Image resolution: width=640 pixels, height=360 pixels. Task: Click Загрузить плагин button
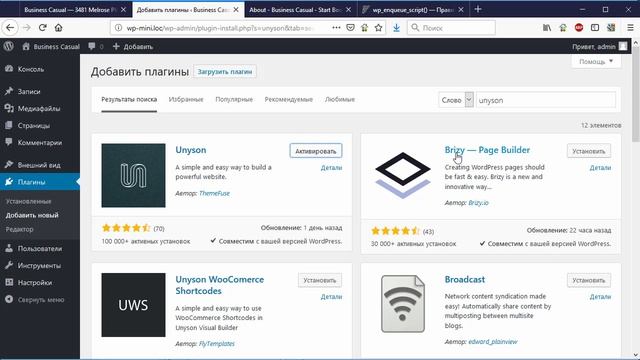pyautogui.click(x=225, y=72)
